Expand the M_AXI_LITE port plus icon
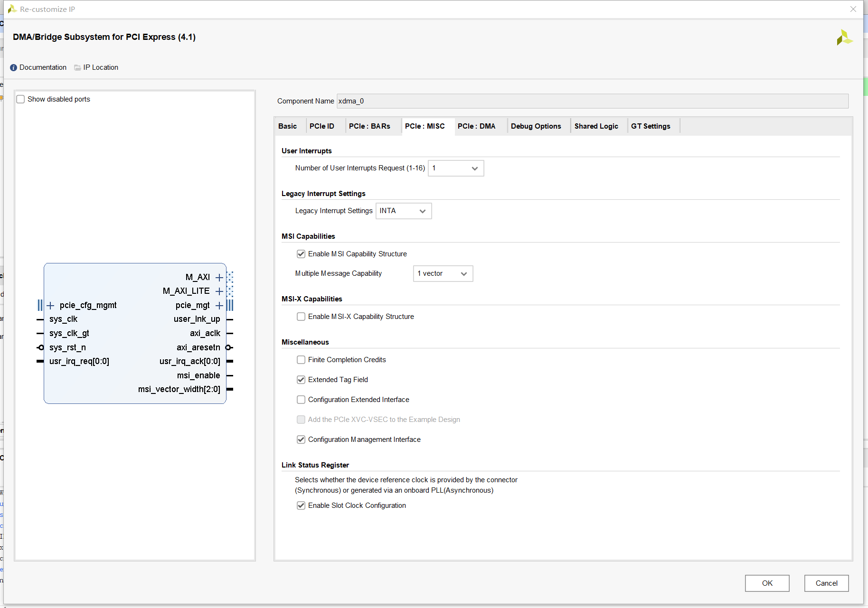This screenshot has width=868, height=608. click(219, 291)
